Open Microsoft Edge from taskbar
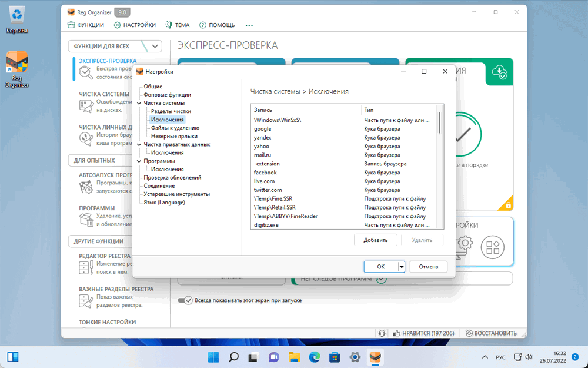The width and height of the screenshot is (588, 368). click(315, 357)
